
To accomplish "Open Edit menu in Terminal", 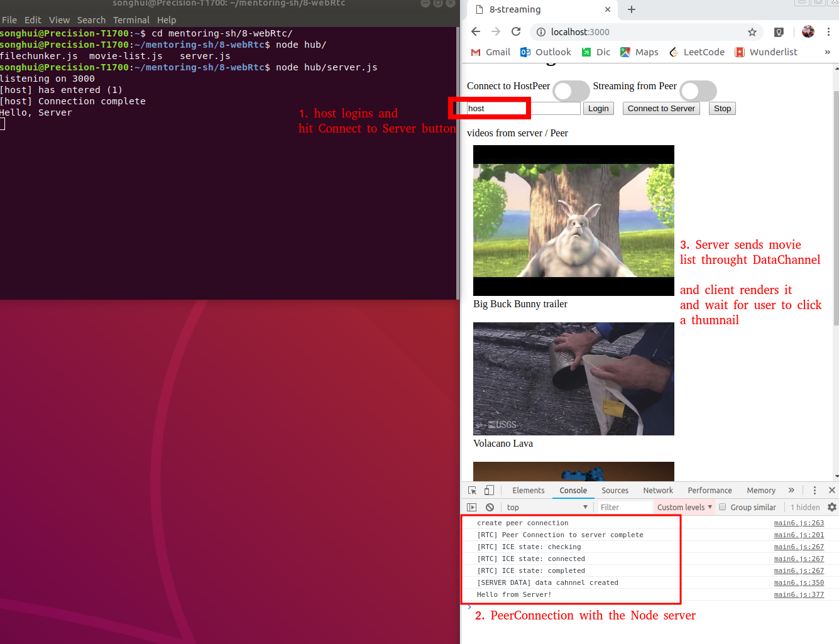I will [x=33, y=20].
